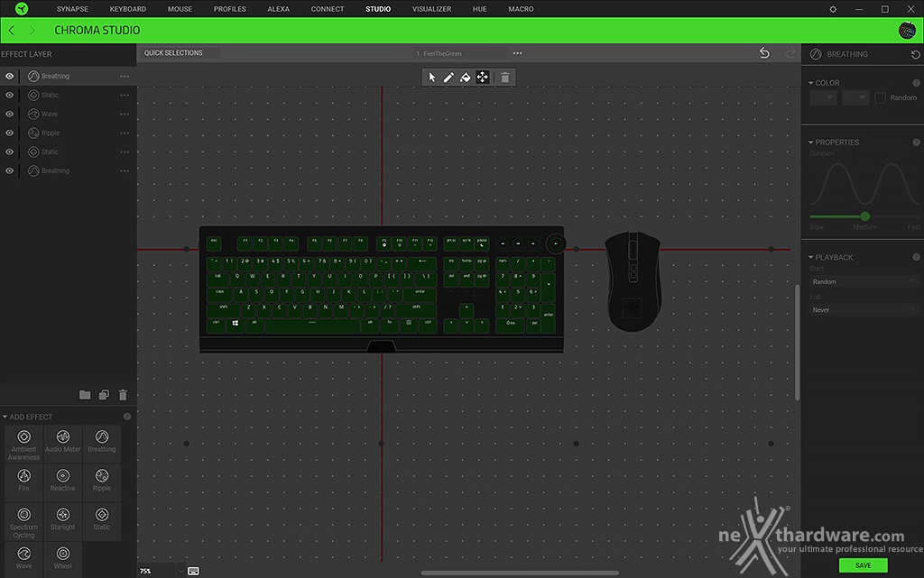Switch to the Synapse tab

click(x=72, y=9)
